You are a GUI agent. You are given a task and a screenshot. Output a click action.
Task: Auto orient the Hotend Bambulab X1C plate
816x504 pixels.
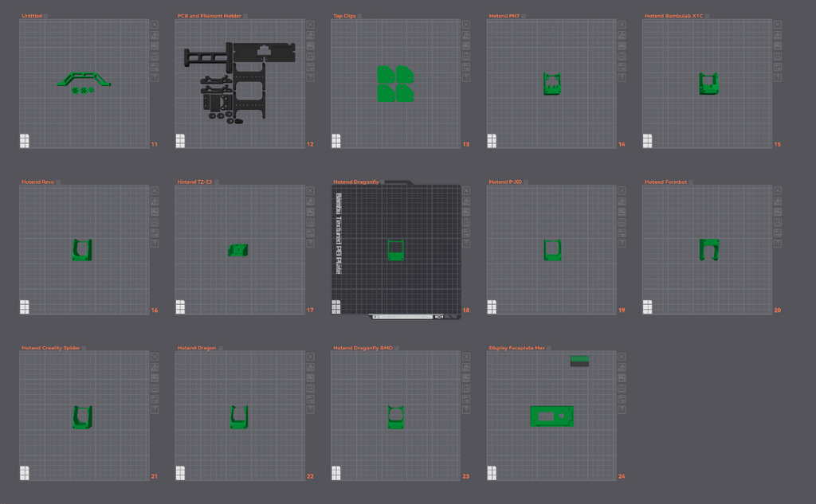(778, 35)
